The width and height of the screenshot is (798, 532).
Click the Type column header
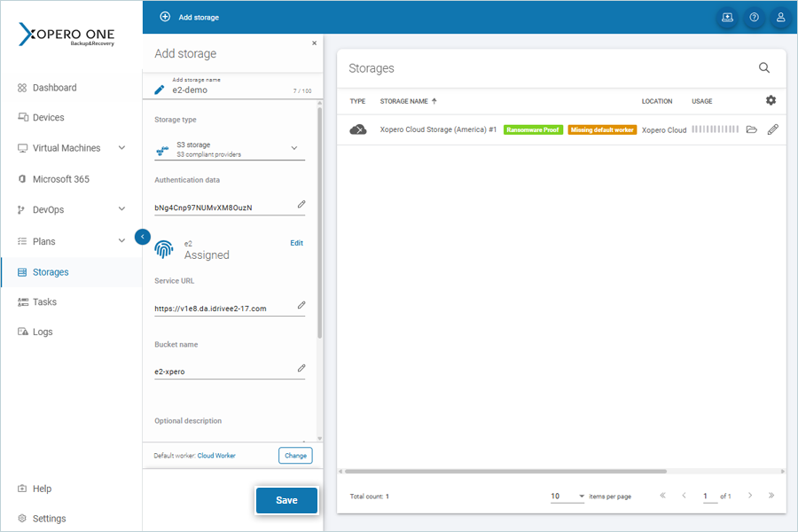[x=357, y=101]
